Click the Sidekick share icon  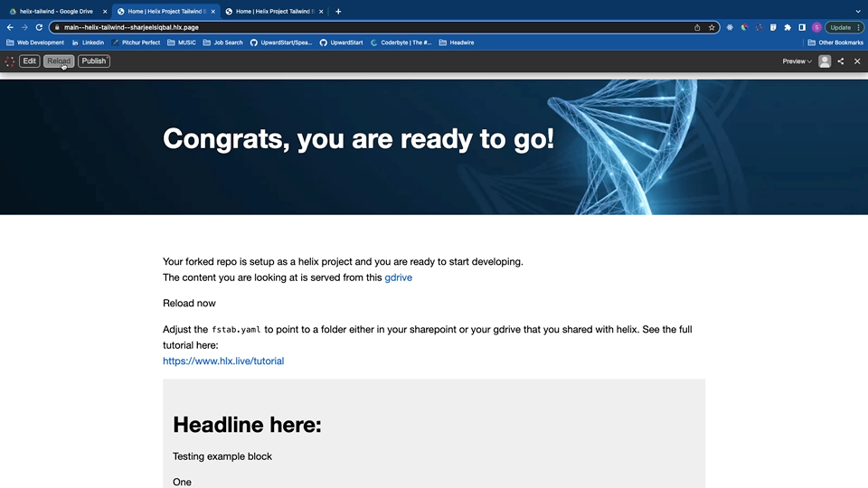coord(841,61)
